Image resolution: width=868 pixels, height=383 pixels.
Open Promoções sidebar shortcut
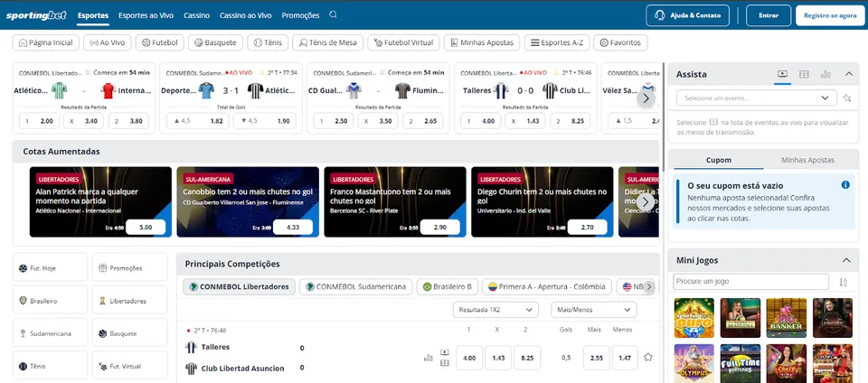[129, 268]
